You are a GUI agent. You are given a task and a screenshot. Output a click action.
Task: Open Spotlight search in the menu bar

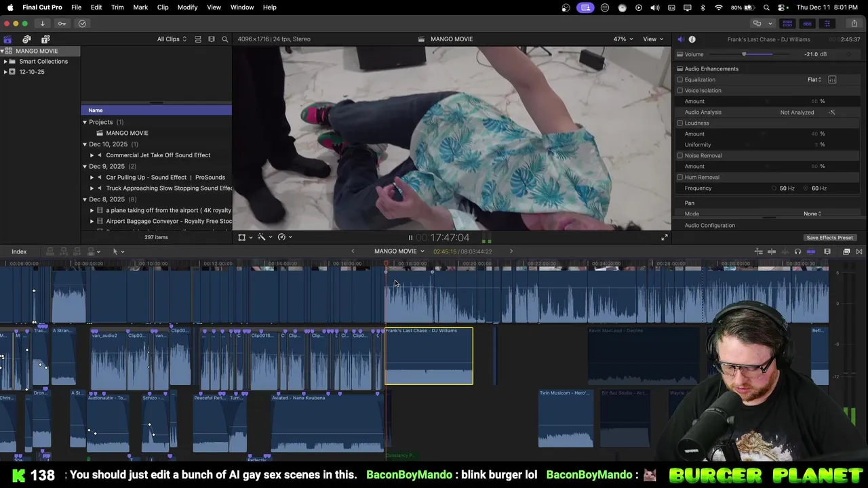766,7
